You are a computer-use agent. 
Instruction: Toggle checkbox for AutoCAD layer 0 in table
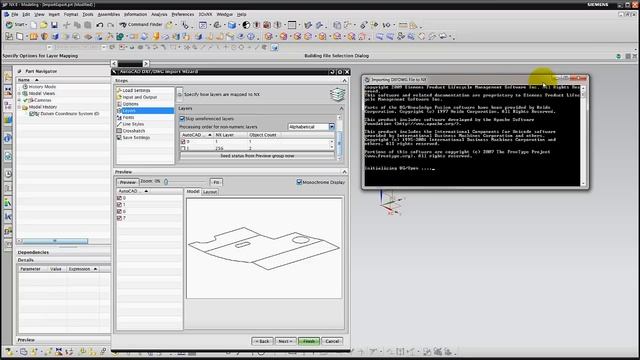coord(183,142)
